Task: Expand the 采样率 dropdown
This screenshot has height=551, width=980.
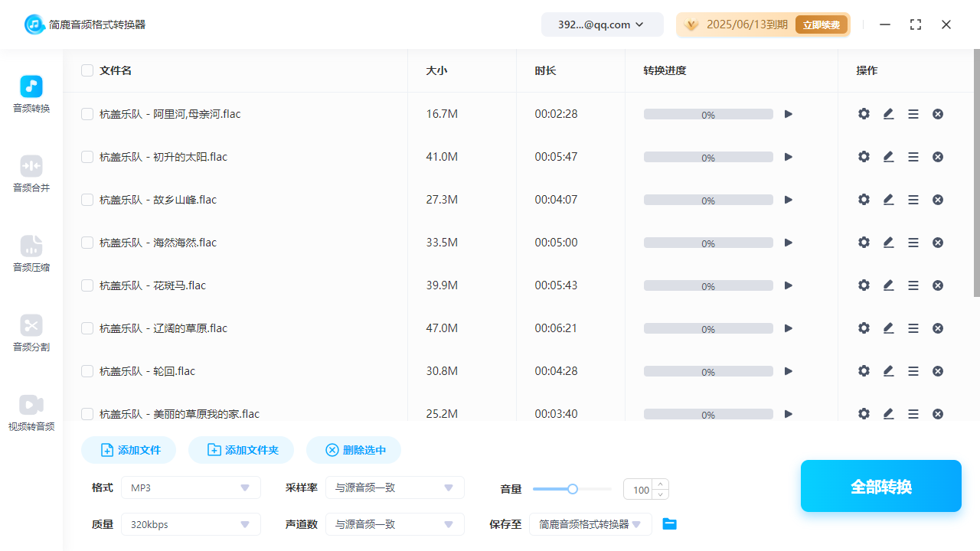Action: tap(394, 487)
